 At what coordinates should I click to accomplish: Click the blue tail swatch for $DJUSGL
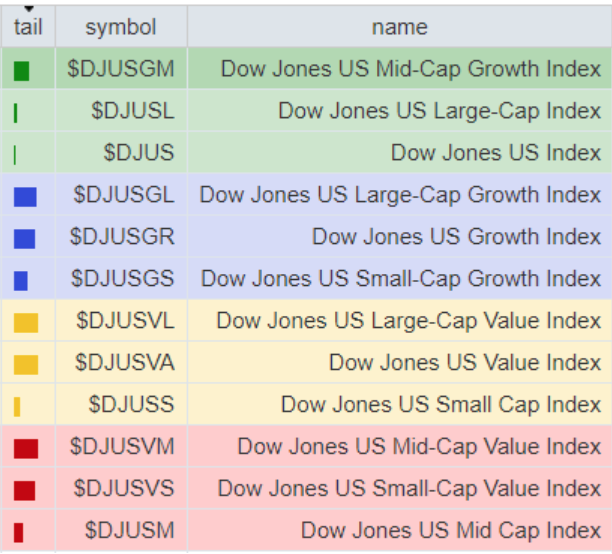point(25,197)
